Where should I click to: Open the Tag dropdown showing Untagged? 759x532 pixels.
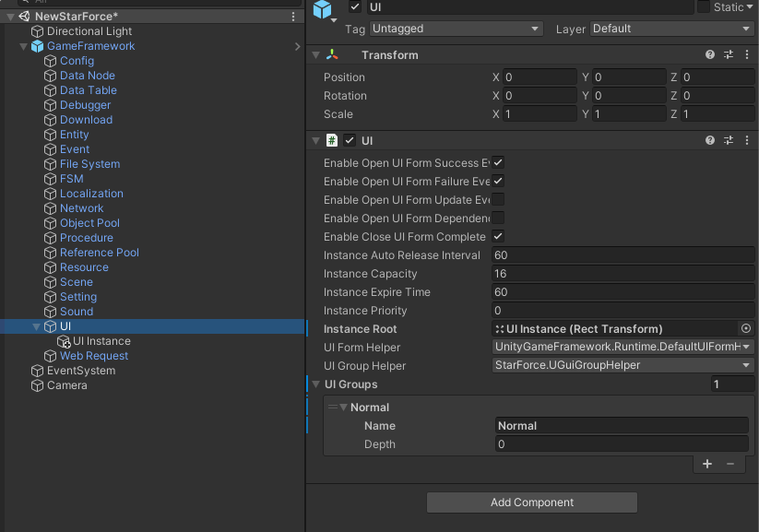tap(456, 29)
